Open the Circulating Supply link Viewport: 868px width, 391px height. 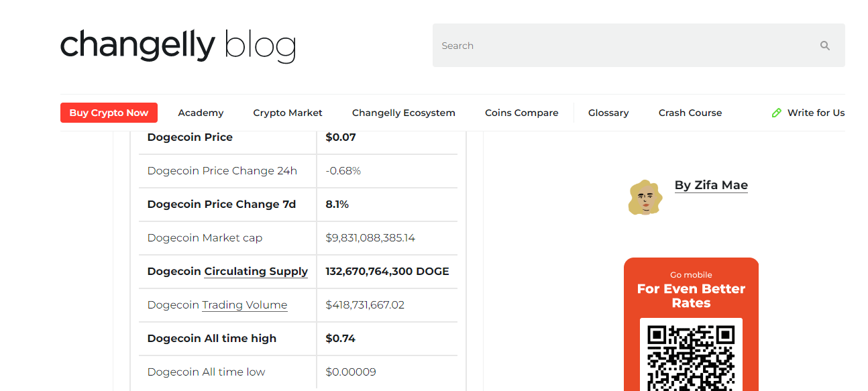point(256,272)
